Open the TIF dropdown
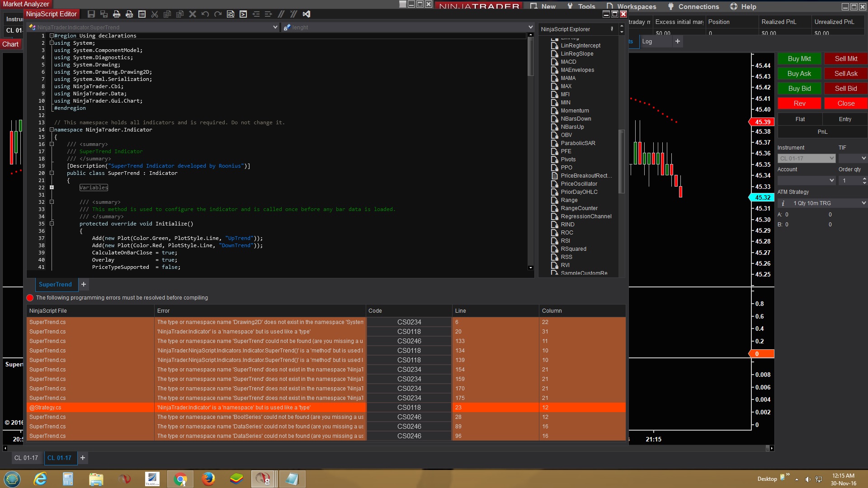 click(x=853, y=159)
